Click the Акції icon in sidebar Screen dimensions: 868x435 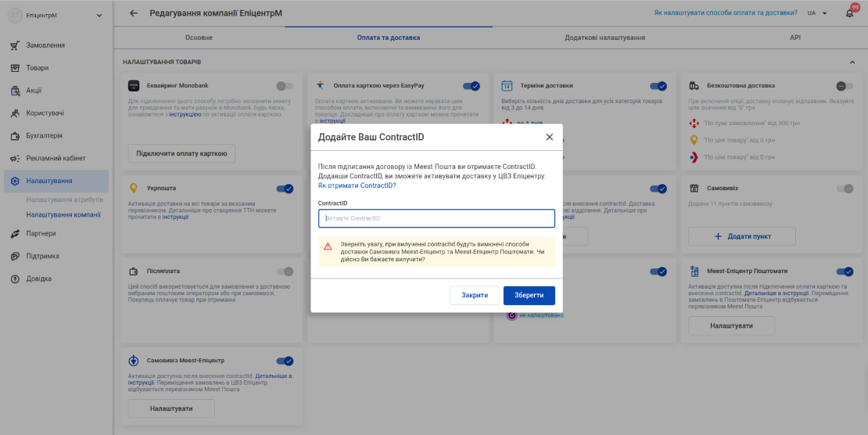15,91
